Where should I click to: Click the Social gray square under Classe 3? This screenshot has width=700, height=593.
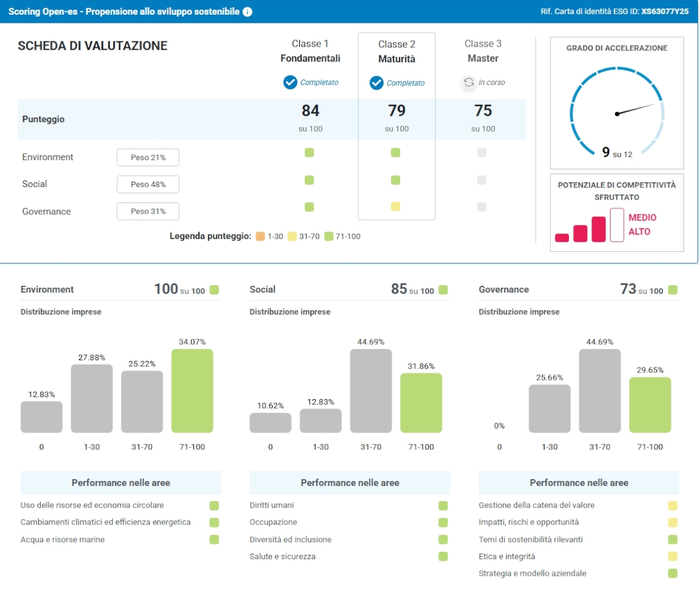tap(481, 180)
